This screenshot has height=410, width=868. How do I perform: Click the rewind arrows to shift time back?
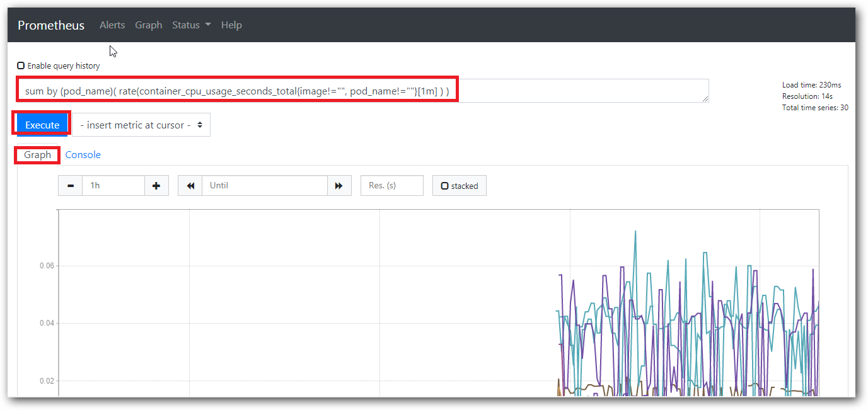pos(190,186)
